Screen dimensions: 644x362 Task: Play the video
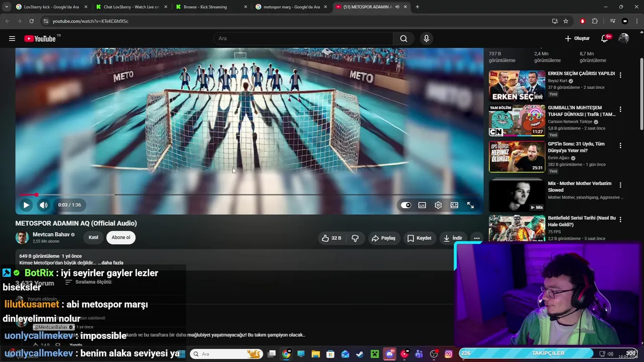pos(26,205)
